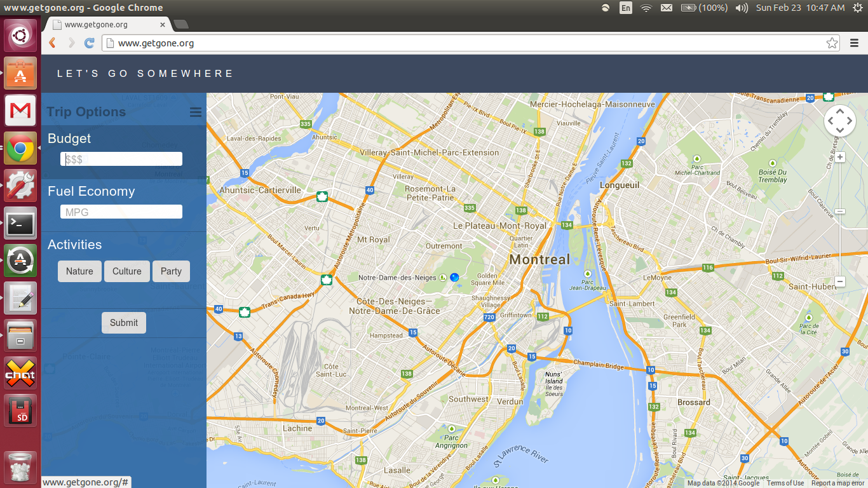Click Chrome's forward arrow

click(x=71, y=43)
